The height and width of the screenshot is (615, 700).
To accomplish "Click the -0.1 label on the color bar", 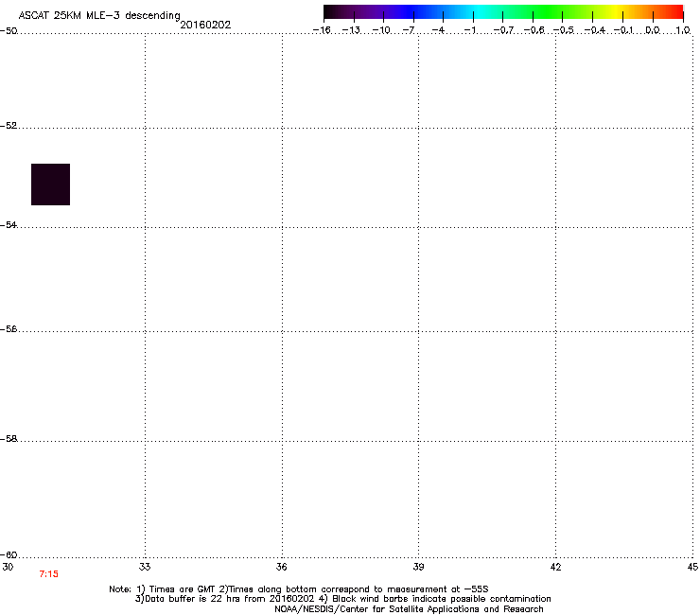I will [623, 30].
